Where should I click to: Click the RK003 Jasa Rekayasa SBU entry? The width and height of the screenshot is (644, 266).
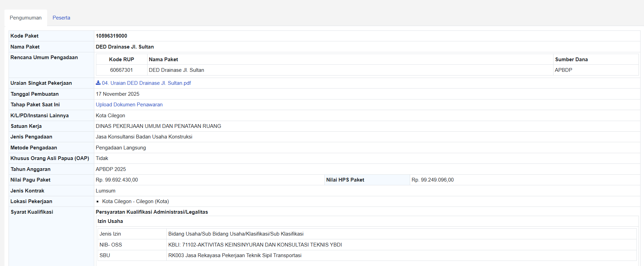[x=235, y=255]
